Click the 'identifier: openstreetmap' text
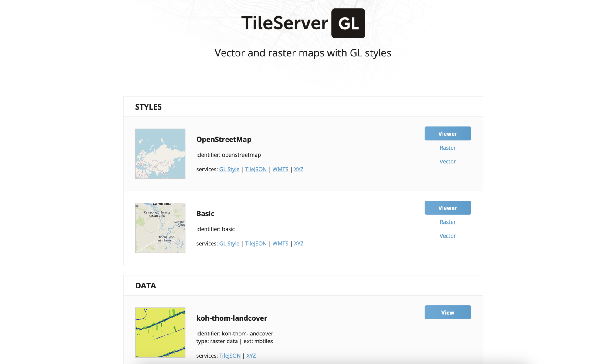This screenshot has height=364, width=607. 229,155
